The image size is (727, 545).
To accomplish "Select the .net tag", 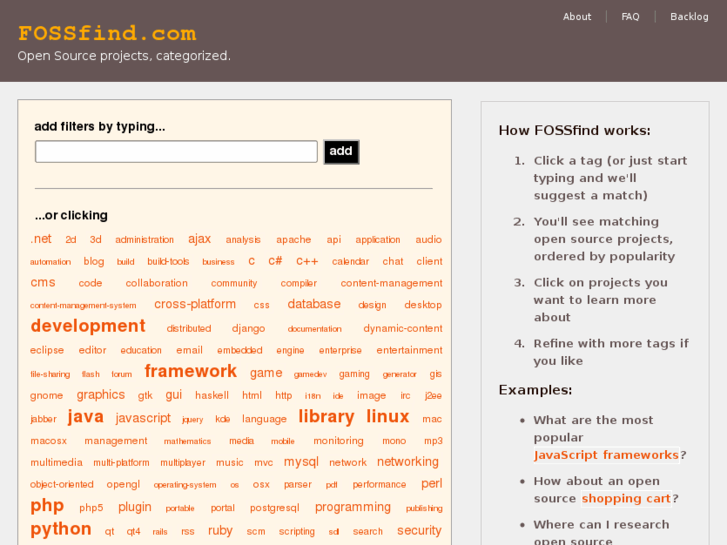I will 41,239.
